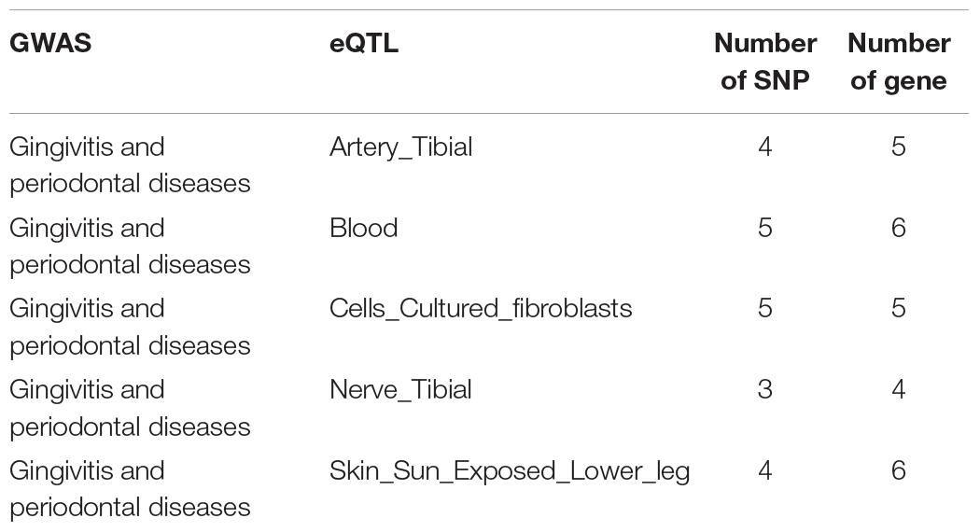Click gene count 6 in Blood row
Image resolution: width=980 pixels, height=532 pixels.
[x=899, y=228]
